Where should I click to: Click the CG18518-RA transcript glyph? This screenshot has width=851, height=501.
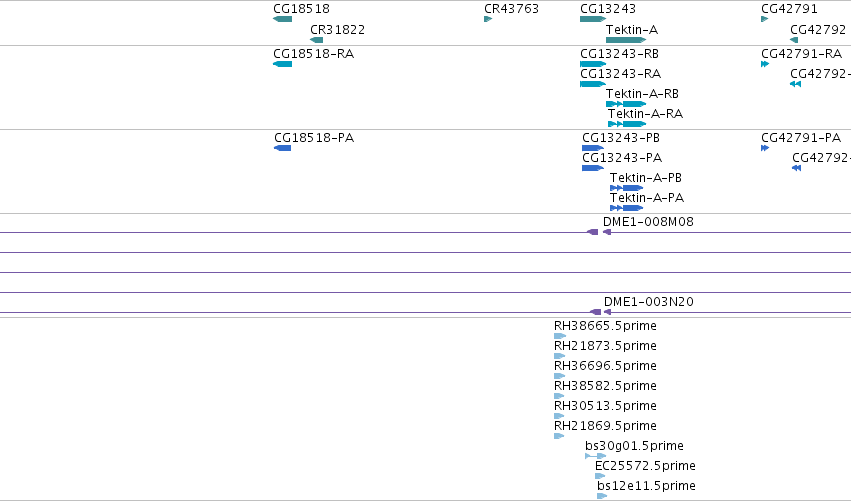click(283, 64)
